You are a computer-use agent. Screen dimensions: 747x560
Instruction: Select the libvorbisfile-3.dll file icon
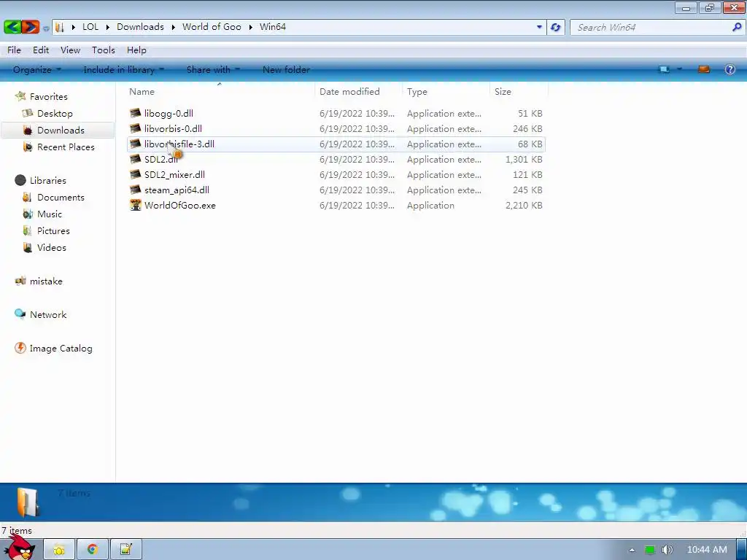pos(135,144)
